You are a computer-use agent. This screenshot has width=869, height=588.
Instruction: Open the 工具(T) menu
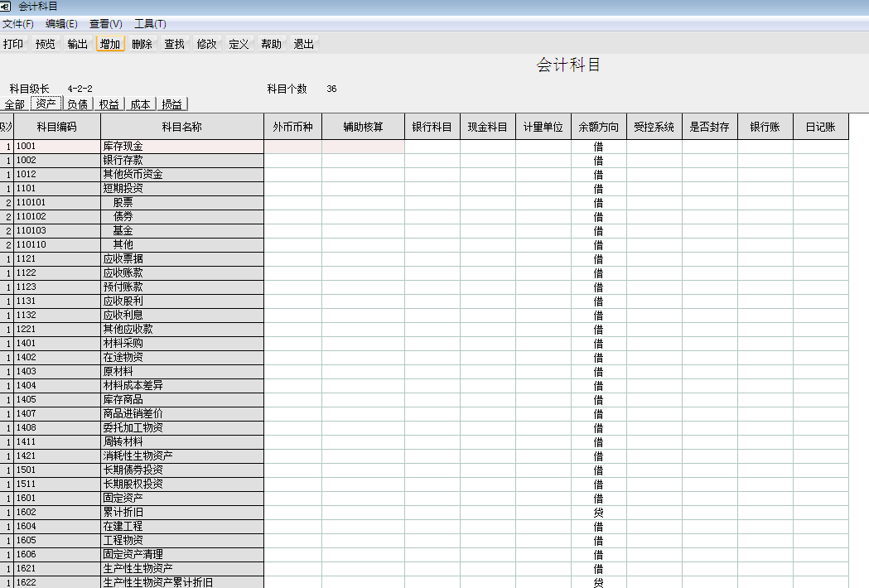(x=150, y=24)
